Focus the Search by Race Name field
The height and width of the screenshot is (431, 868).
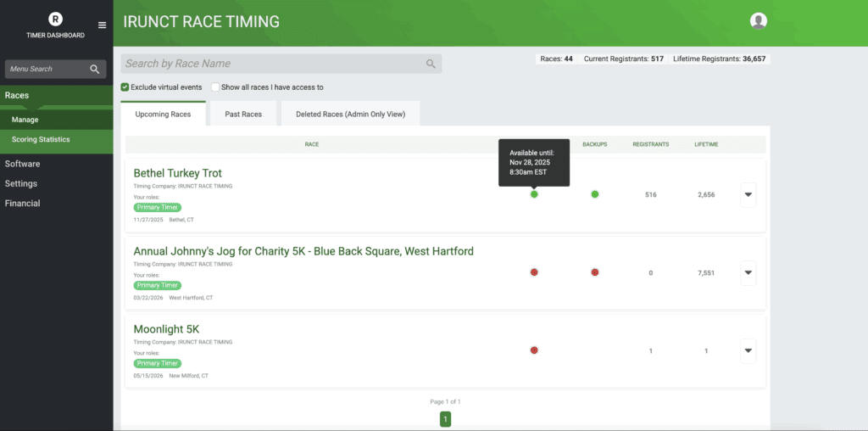(281, 64)
